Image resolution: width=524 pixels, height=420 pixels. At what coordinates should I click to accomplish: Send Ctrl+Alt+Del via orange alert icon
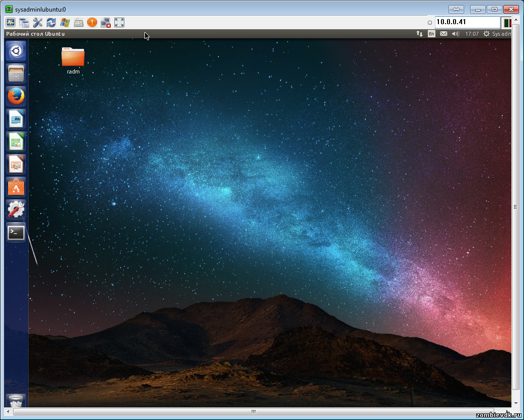pyautogui.click(x=92, y=22)
